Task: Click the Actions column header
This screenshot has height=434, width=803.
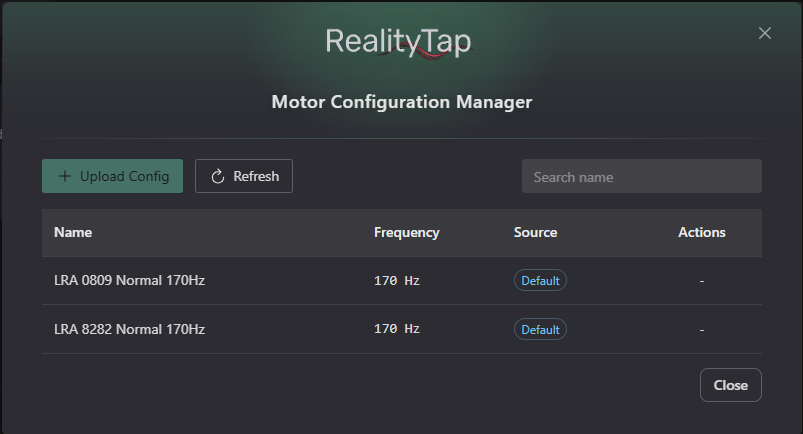Action: (x=702, y=232)
